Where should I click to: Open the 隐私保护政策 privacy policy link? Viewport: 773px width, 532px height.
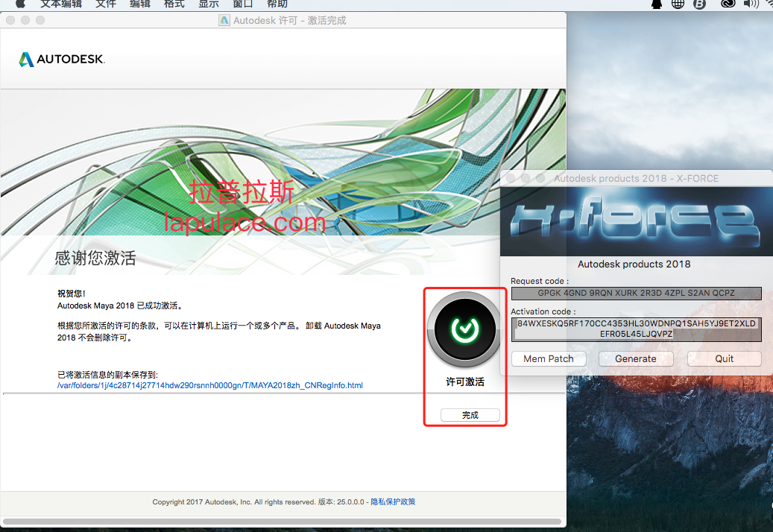point(393,501)
